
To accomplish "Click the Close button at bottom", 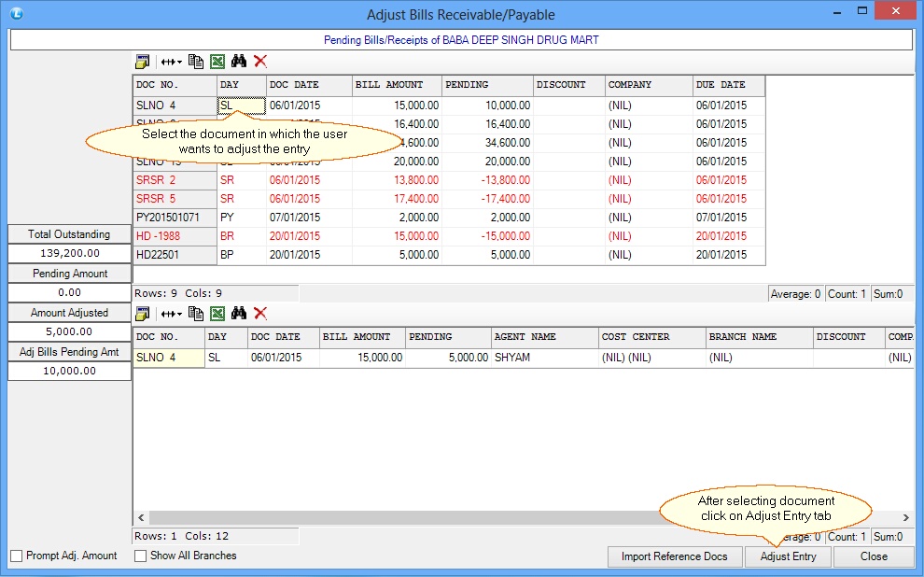I will pyautogui.click(x=874, y=556).
